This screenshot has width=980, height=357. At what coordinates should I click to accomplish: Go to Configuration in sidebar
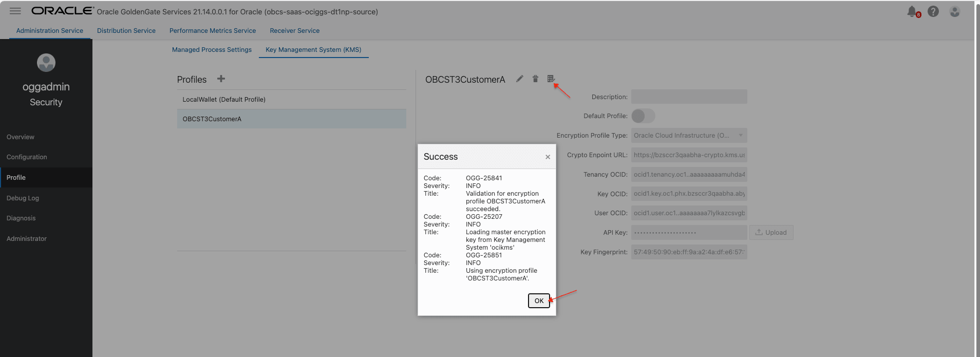(27, 157)
